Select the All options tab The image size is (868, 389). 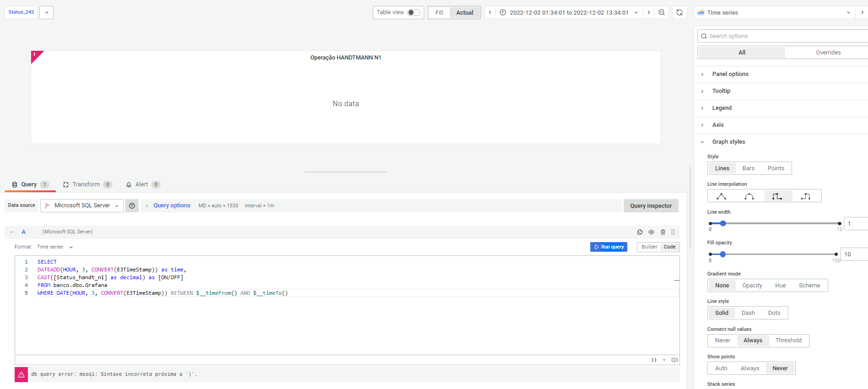pos(742,53)
